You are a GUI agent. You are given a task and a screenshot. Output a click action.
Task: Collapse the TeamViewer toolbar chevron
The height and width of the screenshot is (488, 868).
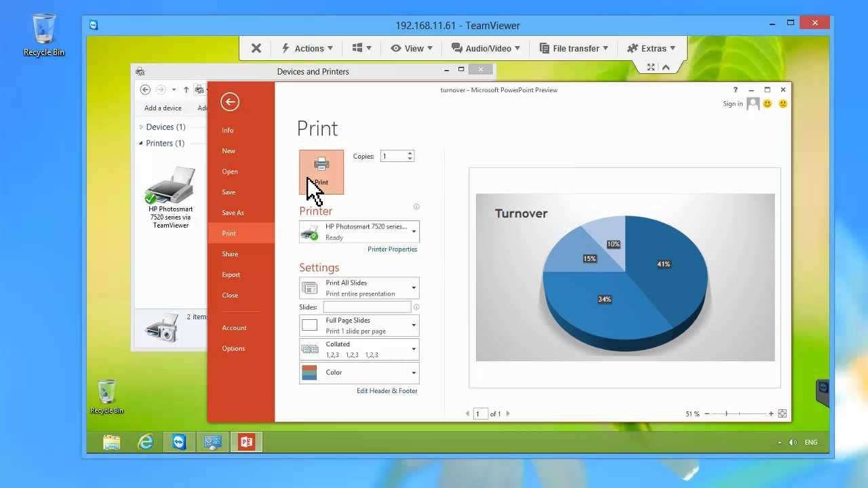click(666, 67)
